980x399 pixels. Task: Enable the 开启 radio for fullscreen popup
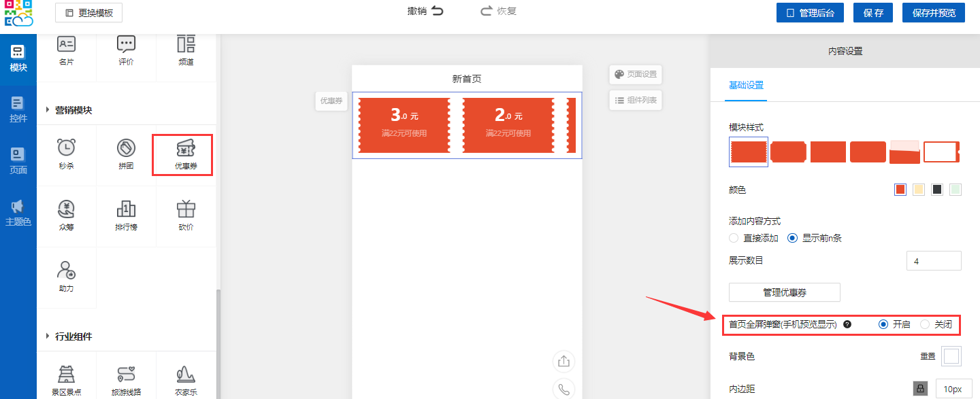[883, 324]
